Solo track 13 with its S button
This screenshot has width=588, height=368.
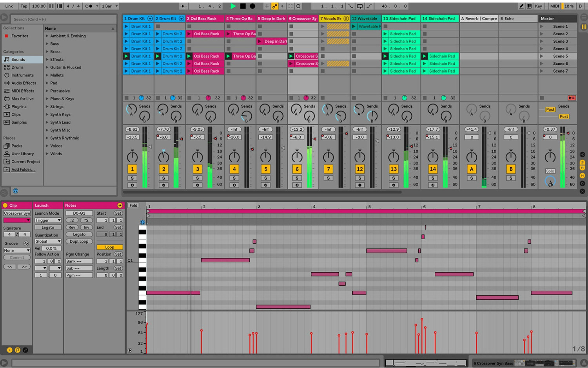394,178
